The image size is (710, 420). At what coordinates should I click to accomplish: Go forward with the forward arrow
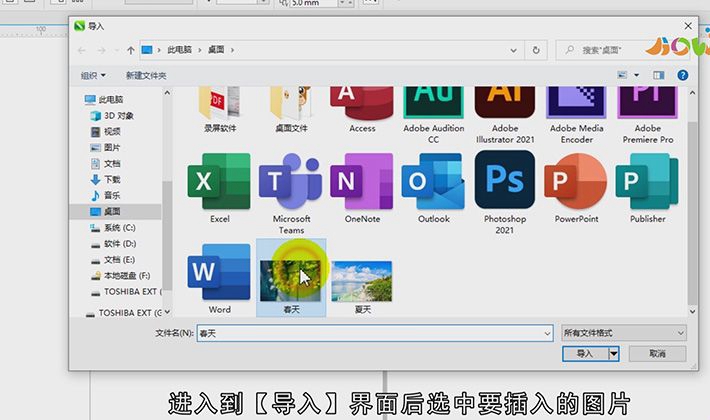101,50
